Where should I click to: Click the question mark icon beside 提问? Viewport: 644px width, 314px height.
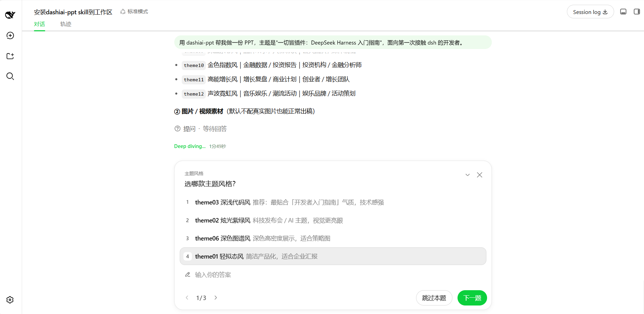177,129
